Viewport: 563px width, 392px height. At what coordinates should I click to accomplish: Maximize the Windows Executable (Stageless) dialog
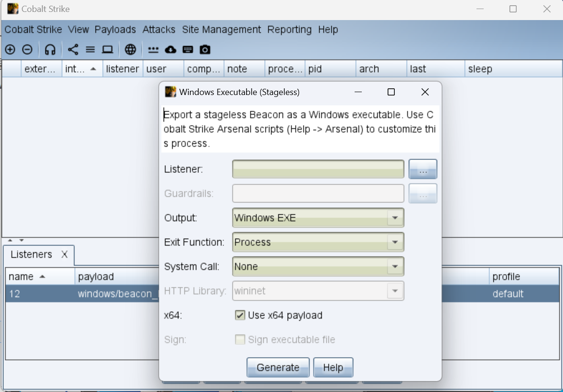coord(391,92)
